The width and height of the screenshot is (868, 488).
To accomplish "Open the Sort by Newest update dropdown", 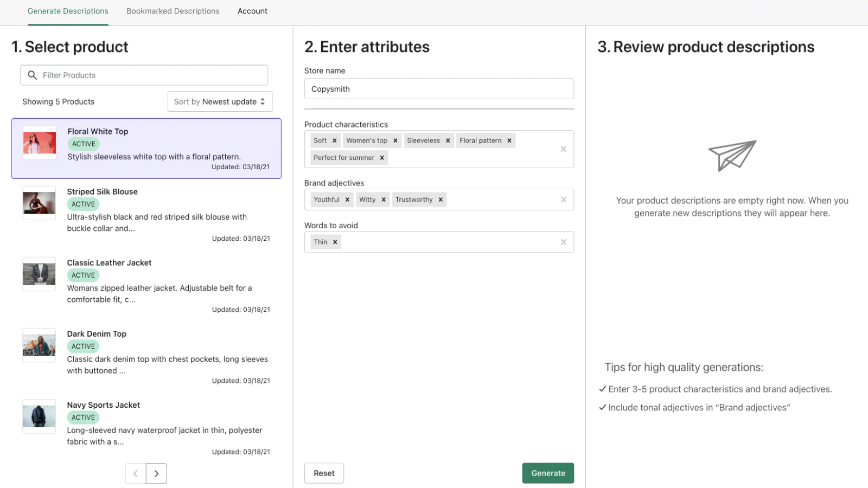I will (x=220, y=101).
